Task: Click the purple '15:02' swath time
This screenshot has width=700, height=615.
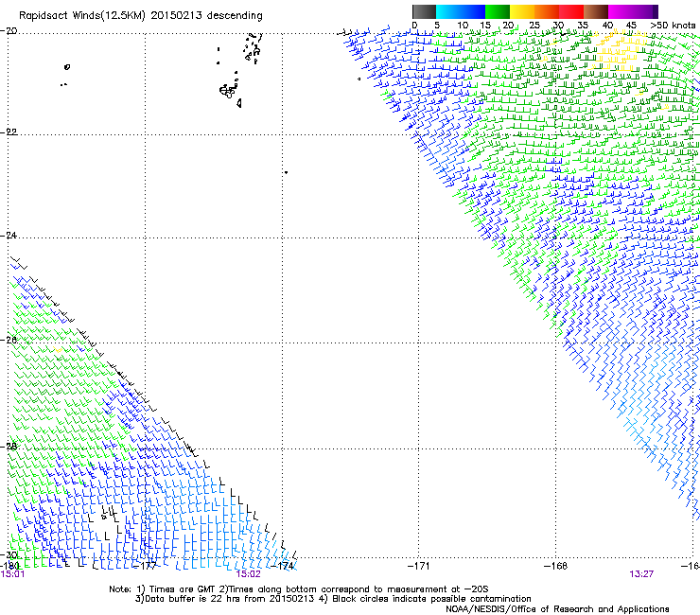Action: pos(248,574)
